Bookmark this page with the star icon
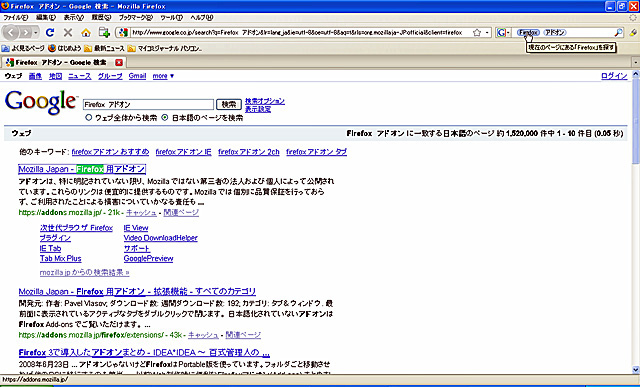 (476, 33)
